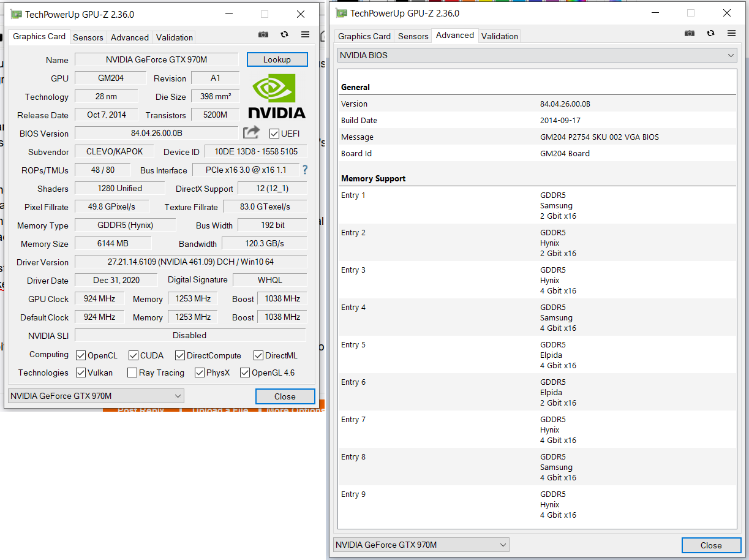Toggle the OpenCL checkbox
This screenshot has height=560, width=749.
tap(81, 355)
